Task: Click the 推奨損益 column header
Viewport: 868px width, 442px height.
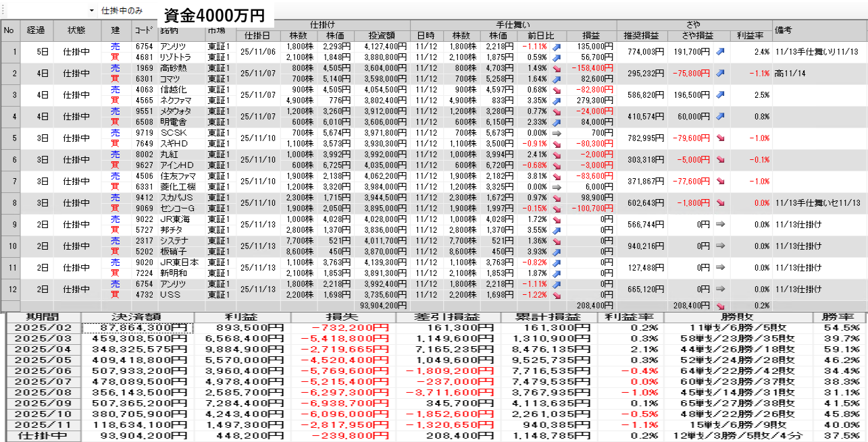Action: 642,35
